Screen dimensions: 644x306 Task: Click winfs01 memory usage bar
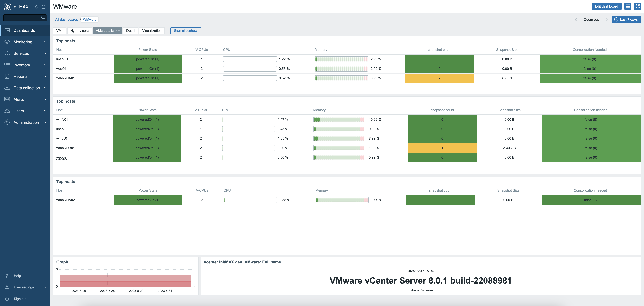[339, 120]
